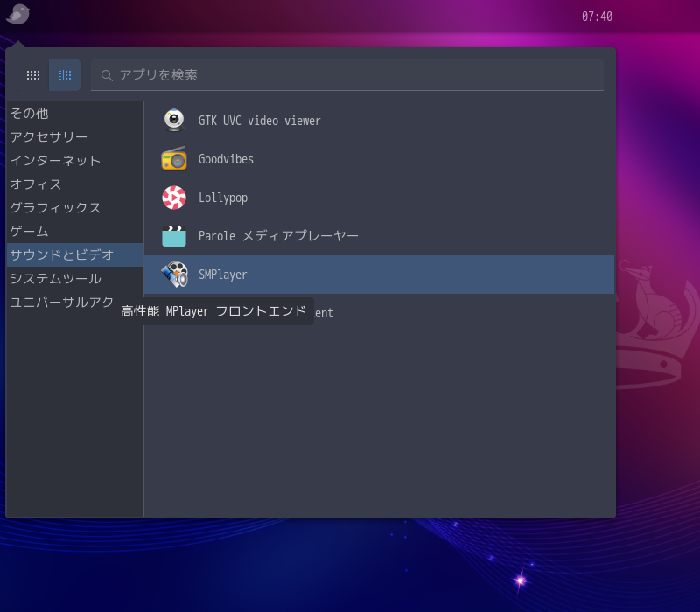Switch to grid view of applications

click(33, 75)
